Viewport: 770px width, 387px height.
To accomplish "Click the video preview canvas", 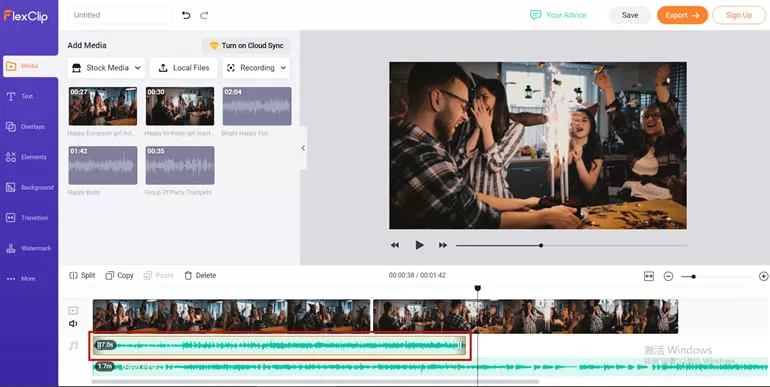I will point(538,145).
